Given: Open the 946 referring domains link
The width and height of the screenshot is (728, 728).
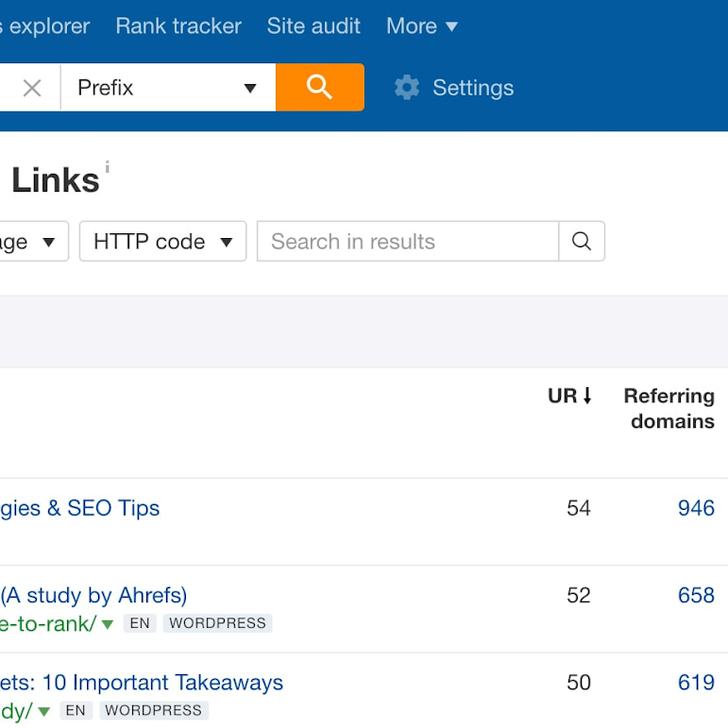Looking at the screenshot, I should (x=696, y=508).
